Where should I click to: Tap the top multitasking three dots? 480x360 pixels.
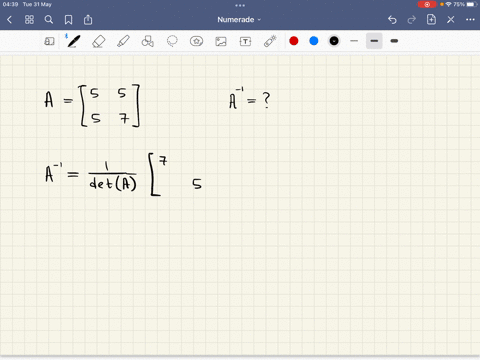[240, 5]
